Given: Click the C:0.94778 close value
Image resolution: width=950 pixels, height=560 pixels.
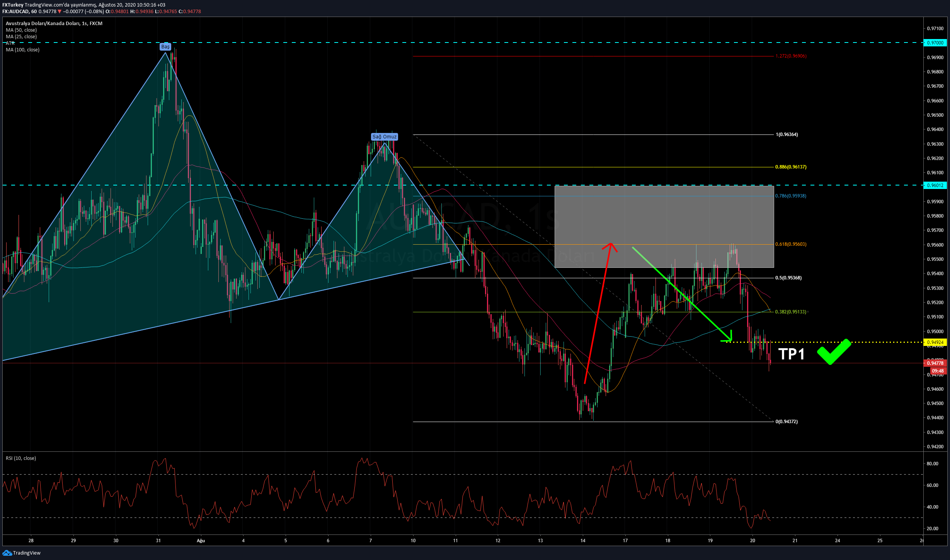Looking at the screenshot, I should point(190,12).
